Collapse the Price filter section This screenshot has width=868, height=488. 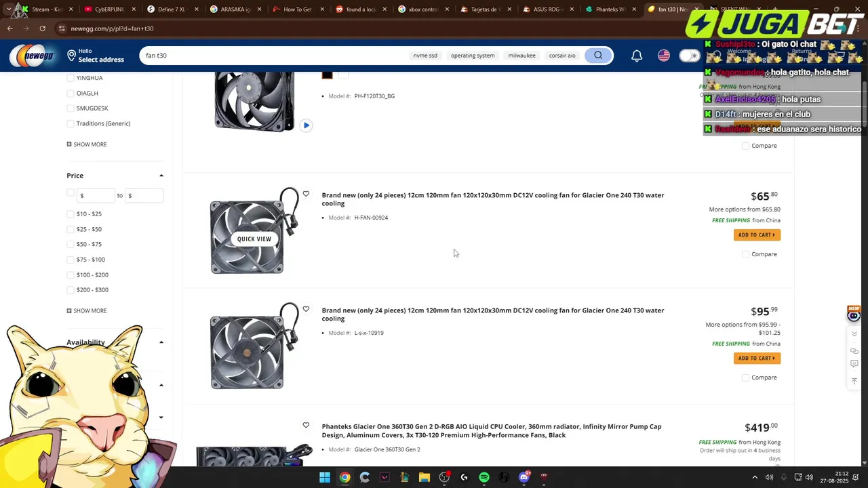coord(161,176)
